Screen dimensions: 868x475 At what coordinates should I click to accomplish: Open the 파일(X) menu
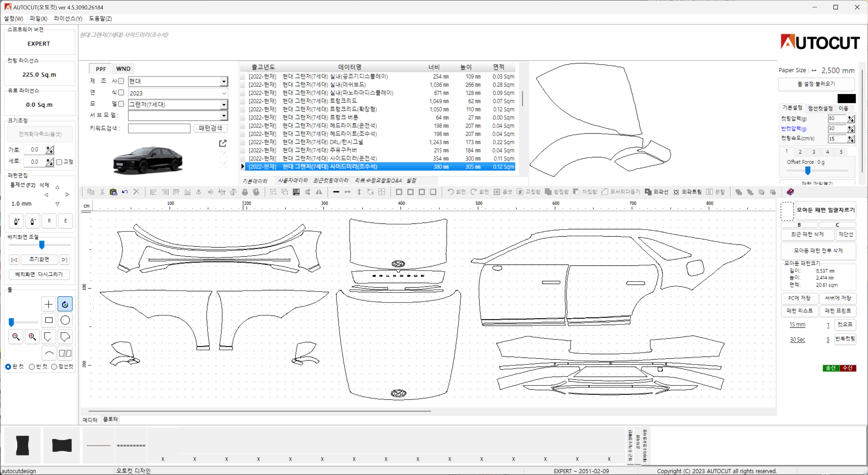click(x=39, y=19)
